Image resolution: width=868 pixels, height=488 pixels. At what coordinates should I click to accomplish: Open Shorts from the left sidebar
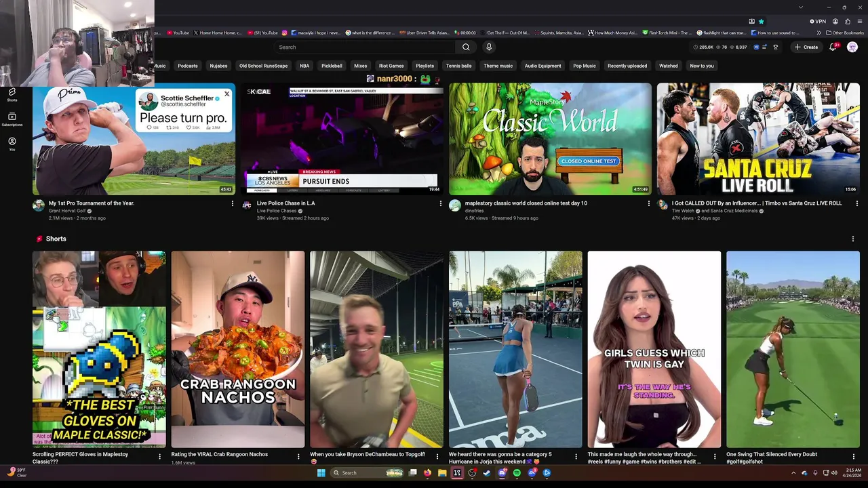[12, 95]
